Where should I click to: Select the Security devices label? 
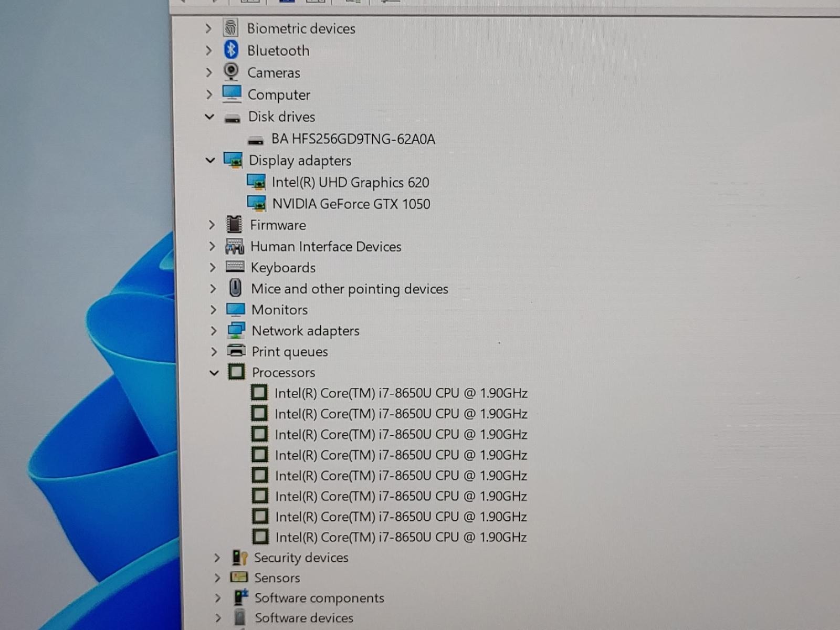(x=301, y=558)
